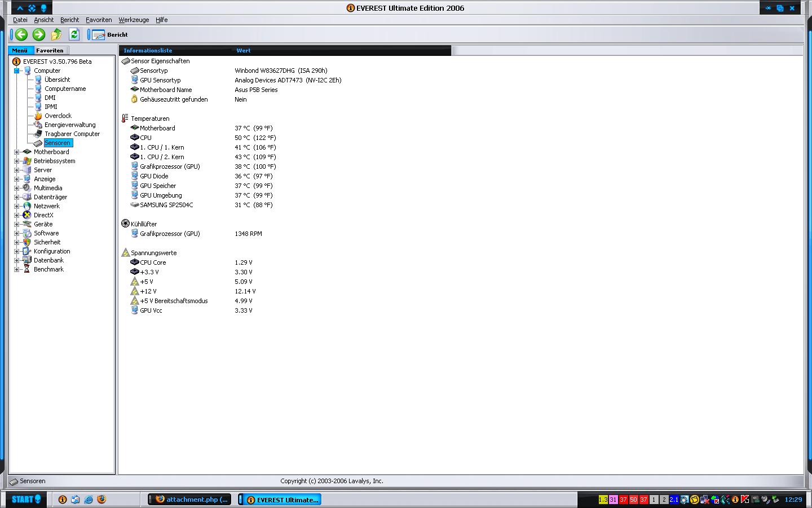Select Übersicht in the tree
This screenshot has height=508, width=812.
click(x=58, y=80)
